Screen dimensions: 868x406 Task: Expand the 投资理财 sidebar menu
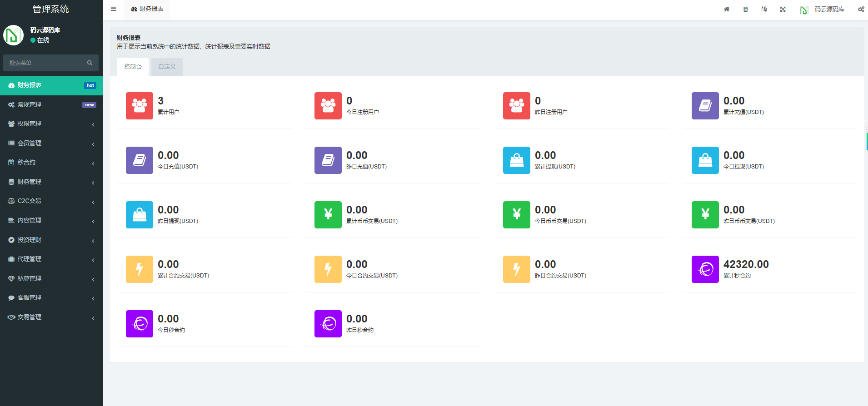51,240
